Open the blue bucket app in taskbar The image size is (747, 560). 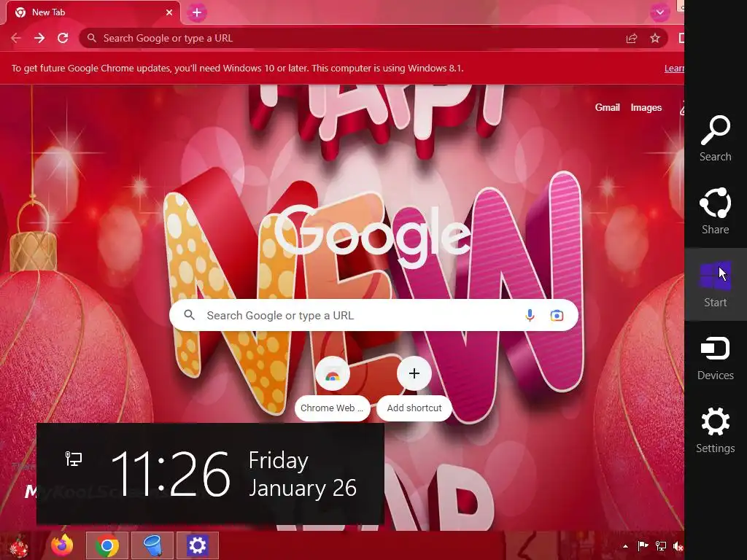coord(152,545)
